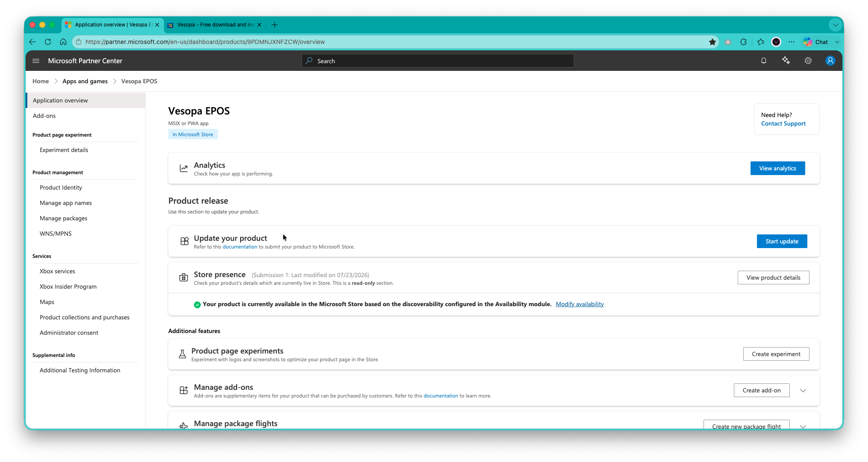Switch to the Vesopa Free download tab
Image resolution: width=868 pixels, height=462 pixels.
click(x=215, y=25)
